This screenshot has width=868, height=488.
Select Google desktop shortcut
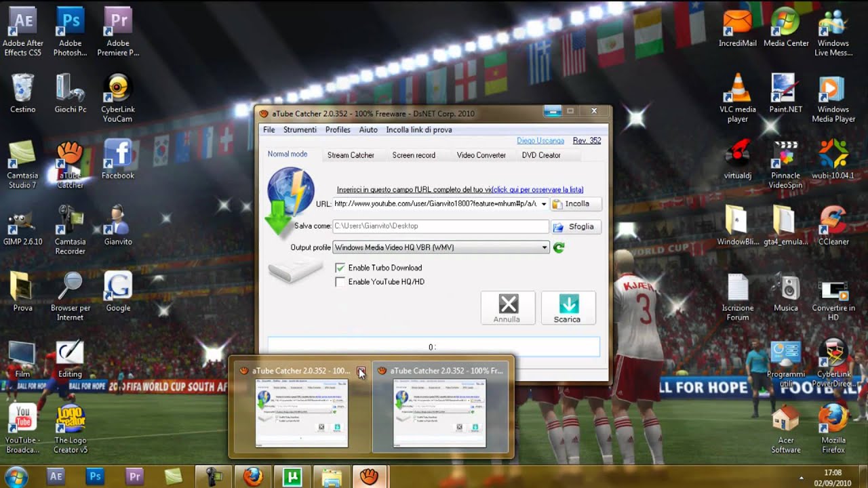click(x=118, y=291)
